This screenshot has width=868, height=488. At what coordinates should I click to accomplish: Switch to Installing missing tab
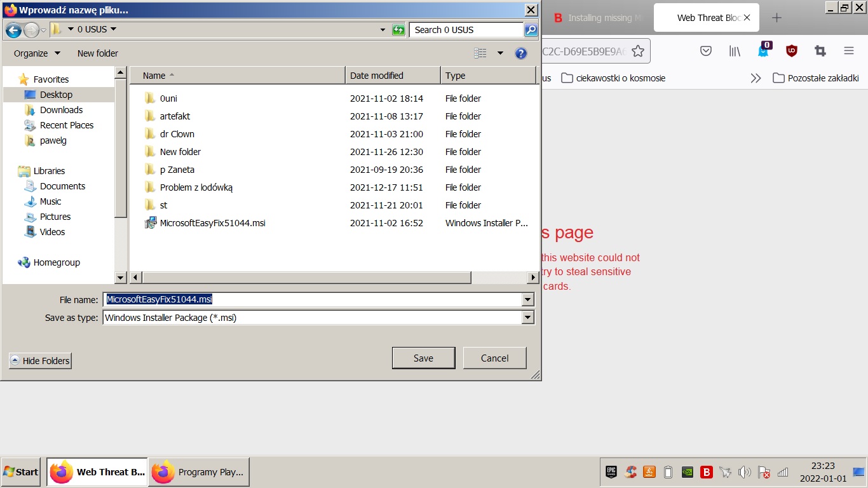coord(597,18)
